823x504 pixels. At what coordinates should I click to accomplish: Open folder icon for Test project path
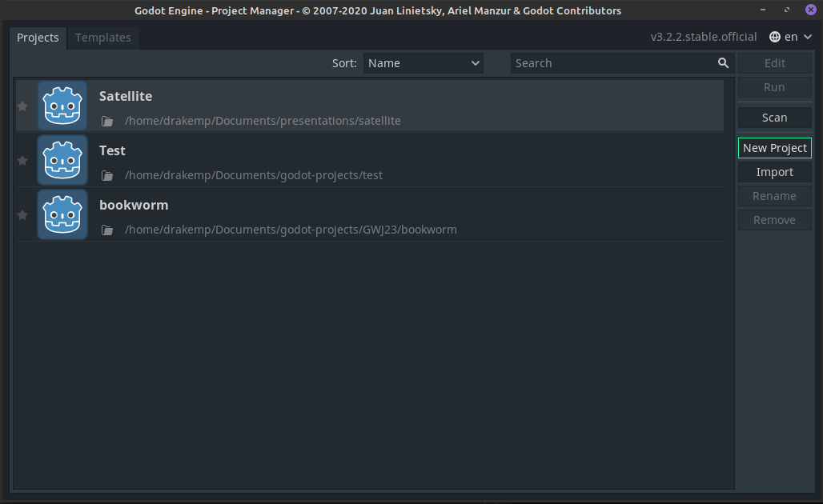tap(107, 176)
